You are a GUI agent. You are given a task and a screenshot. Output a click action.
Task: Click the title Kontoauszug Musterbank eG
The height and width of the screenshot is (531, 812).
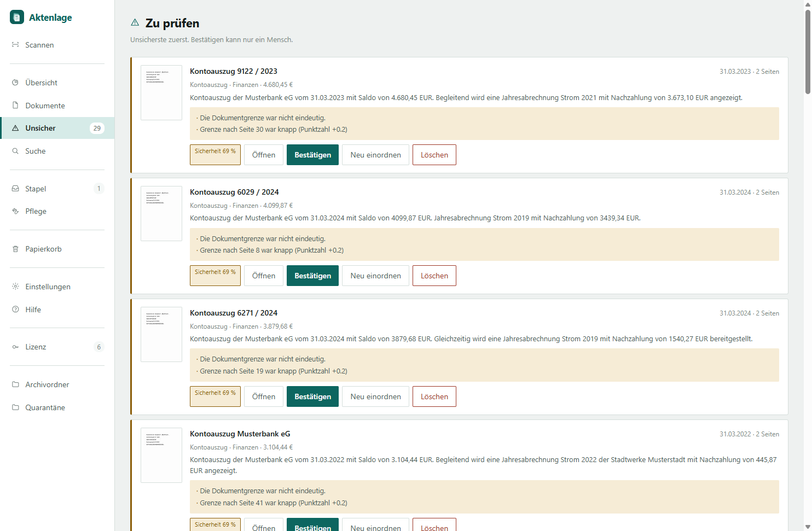(x=240, y=434)
